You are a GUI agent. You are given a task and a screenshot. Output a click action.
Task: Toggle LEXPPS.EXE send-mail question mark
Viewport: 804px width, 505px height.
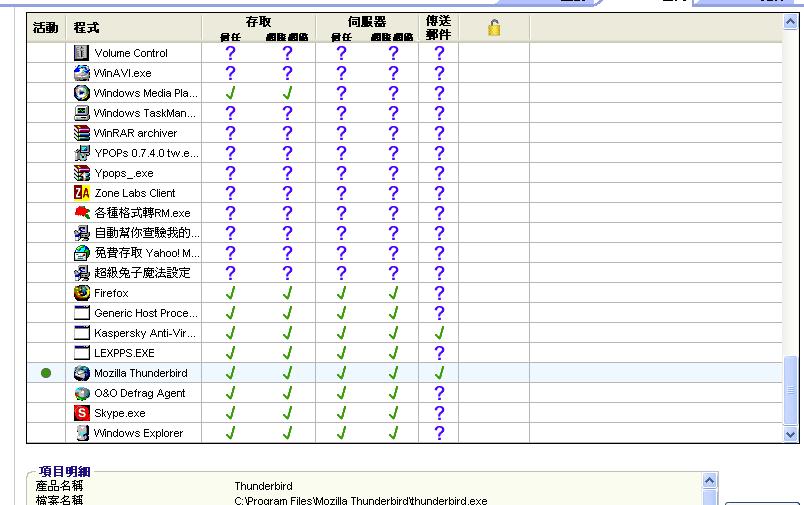[x=439, y=353]
